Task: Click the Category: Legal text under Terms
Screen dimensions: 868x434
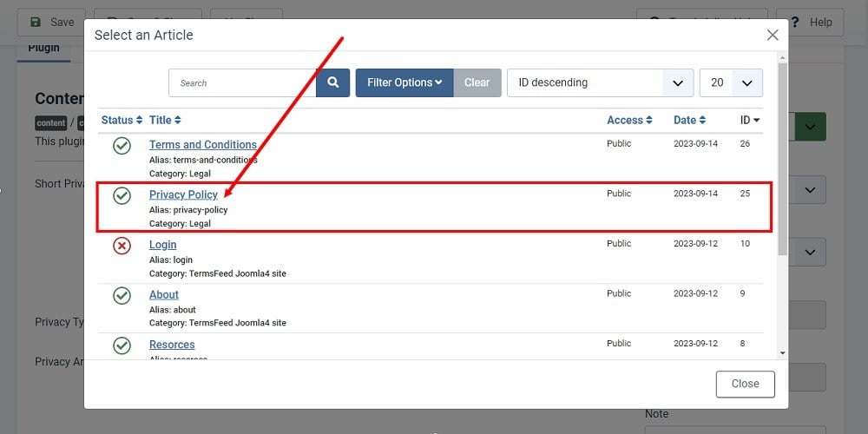Action: pyautogui.click(x=180, y=174)
